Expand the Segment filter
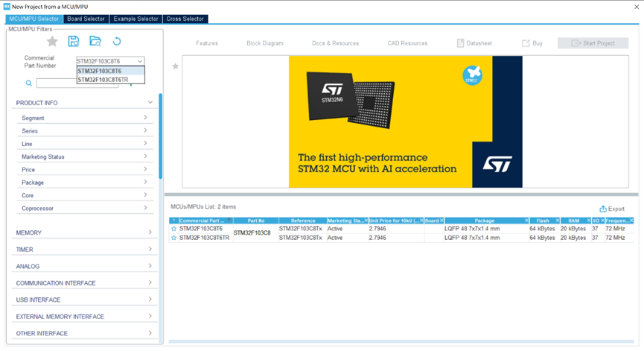Image resolution: width=644 pixels, height=351 pixels. tap(145, 118)
